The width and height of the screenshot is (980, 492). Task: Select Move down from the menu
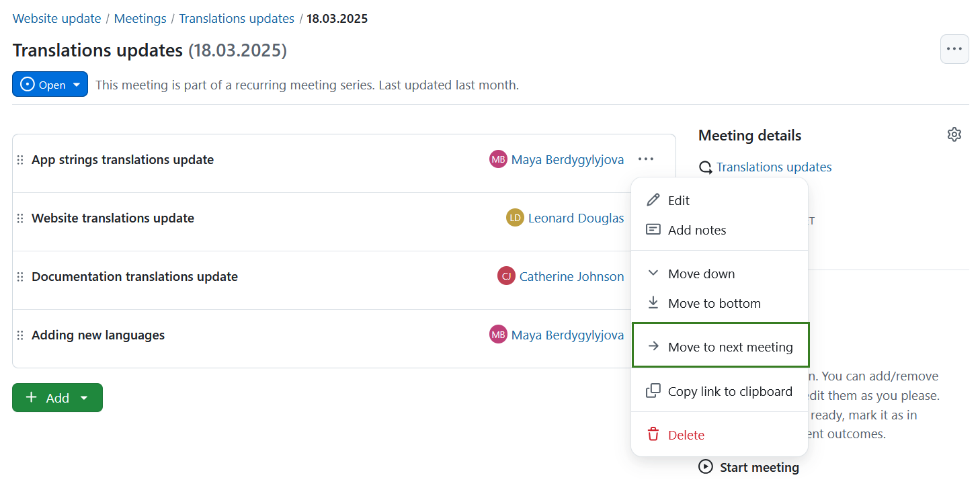pyautogui.click(x=702, y=273)
